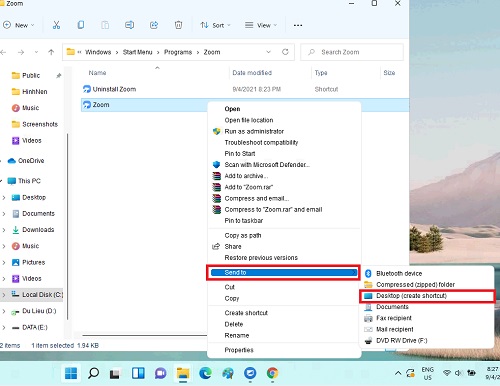Open recent locations dropdown arrow

(36, 52)
